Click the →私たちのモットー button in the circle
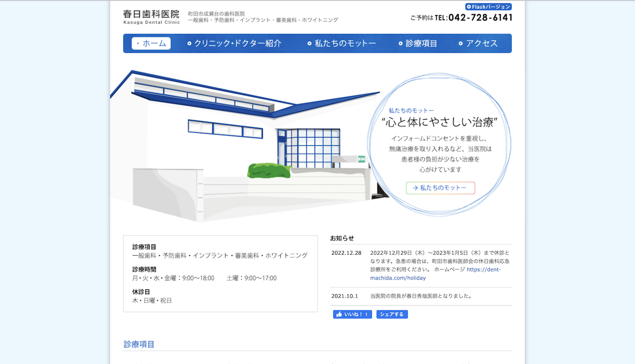Image resolution: width=635 pixels, height=364 pixels. 441,188
